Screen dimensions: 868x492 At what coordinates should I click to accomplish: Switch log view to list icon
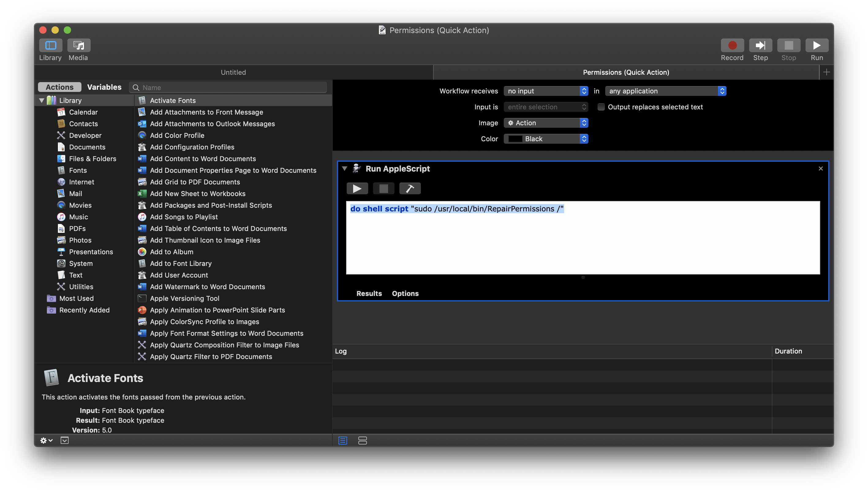342,440
